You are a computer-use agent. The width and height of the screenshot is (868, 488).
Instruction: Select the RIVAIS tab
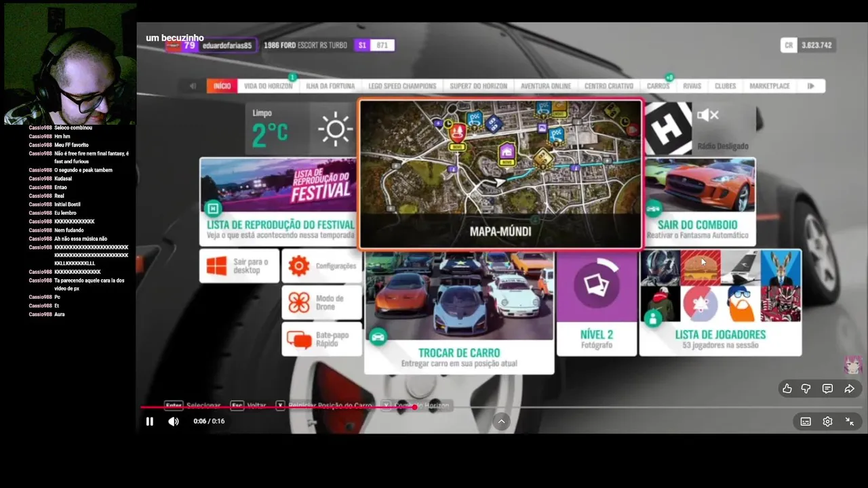point(692,86)
